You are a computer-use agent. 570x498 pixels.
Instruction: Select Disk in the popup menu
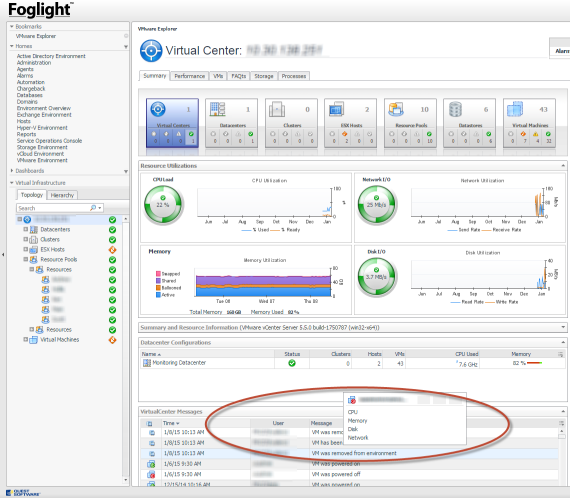353,429
